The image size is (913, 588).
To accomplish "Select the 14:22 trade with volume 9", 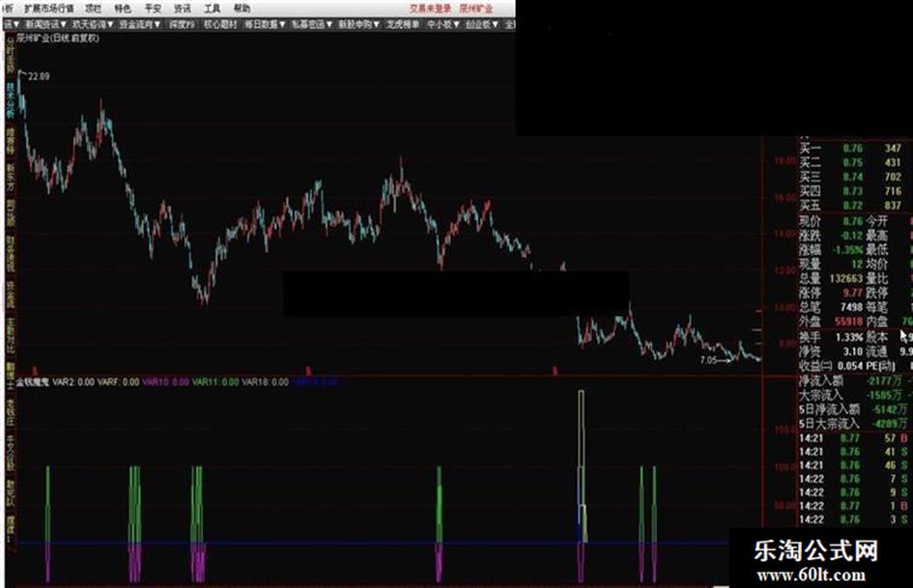I will [x=853, y=492].
